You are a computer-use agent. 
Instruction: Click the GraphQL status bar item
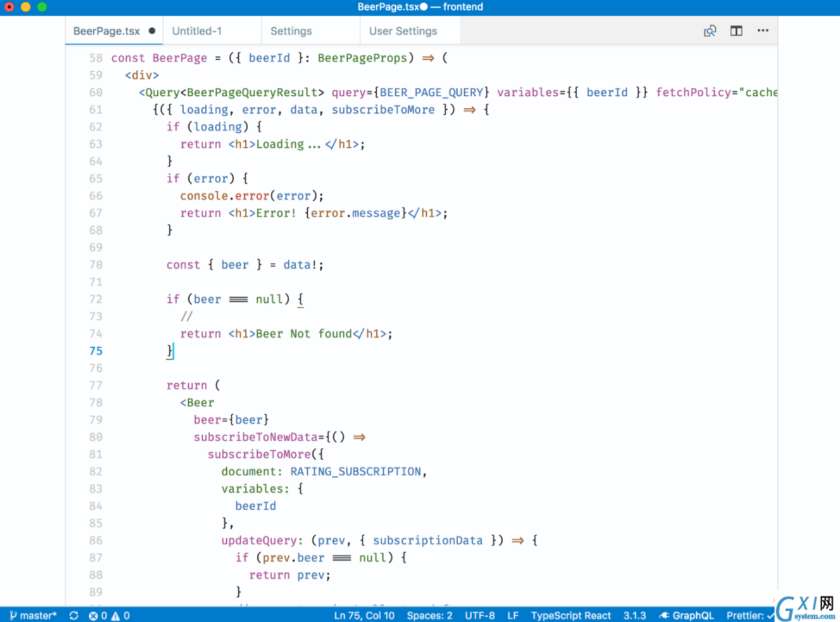tap(686, 615)
